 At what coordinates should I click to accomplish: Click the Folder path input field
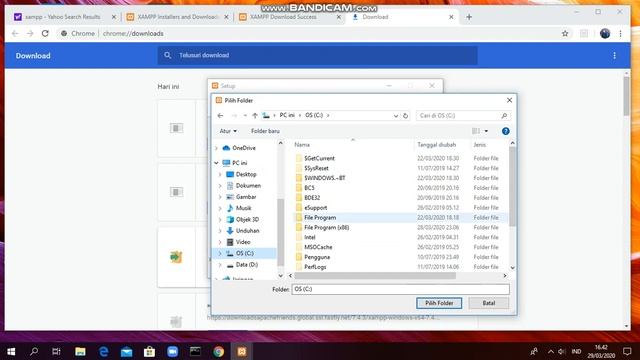coord(400,289)
